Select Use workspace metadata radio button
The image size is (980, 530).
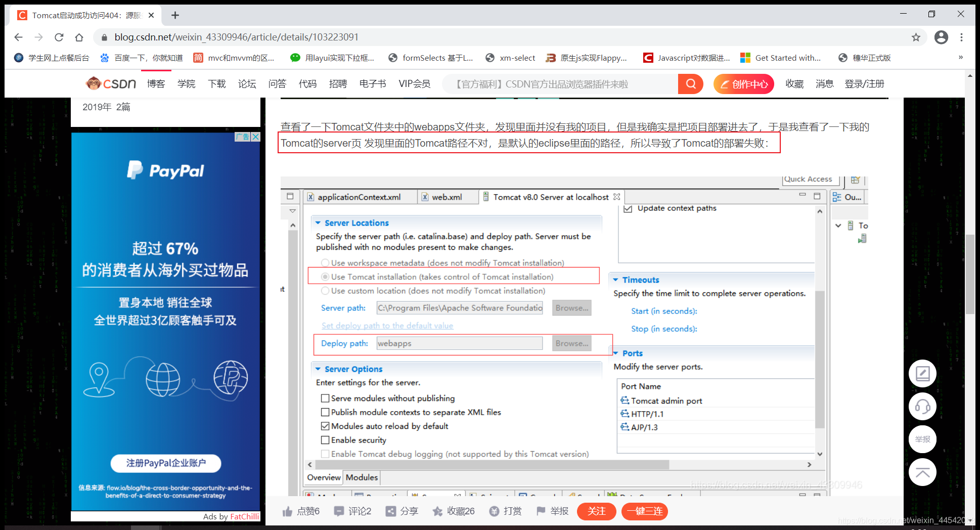[325, 263]
